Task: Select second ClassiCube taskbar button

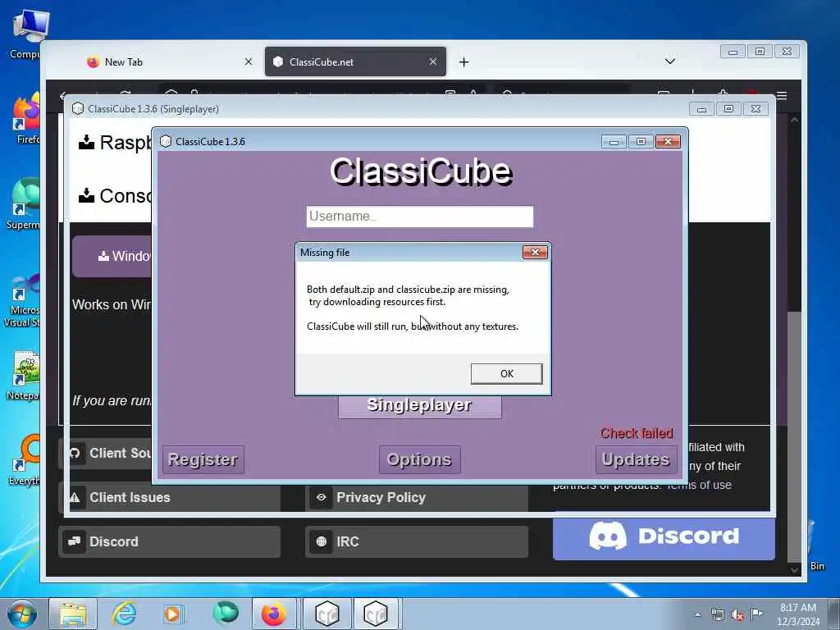Action: click(376, 614)
